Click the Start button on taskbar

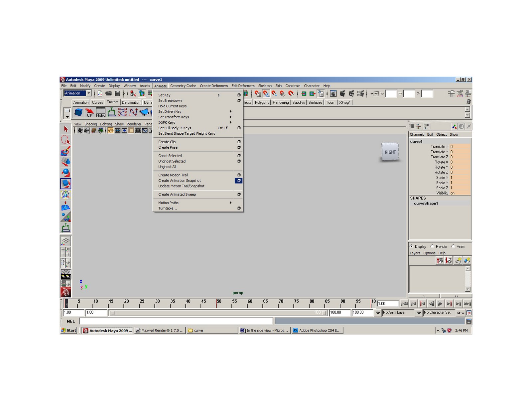(69, 331)
